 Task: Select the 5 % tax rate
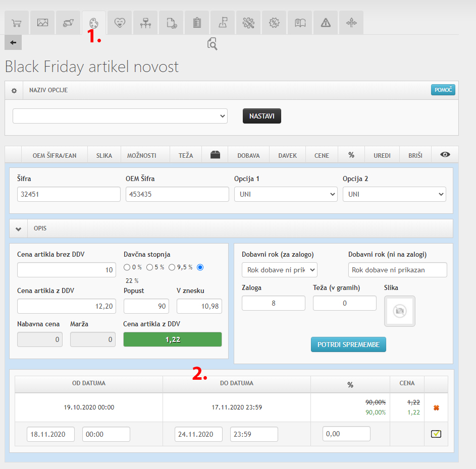coord(149,267)
